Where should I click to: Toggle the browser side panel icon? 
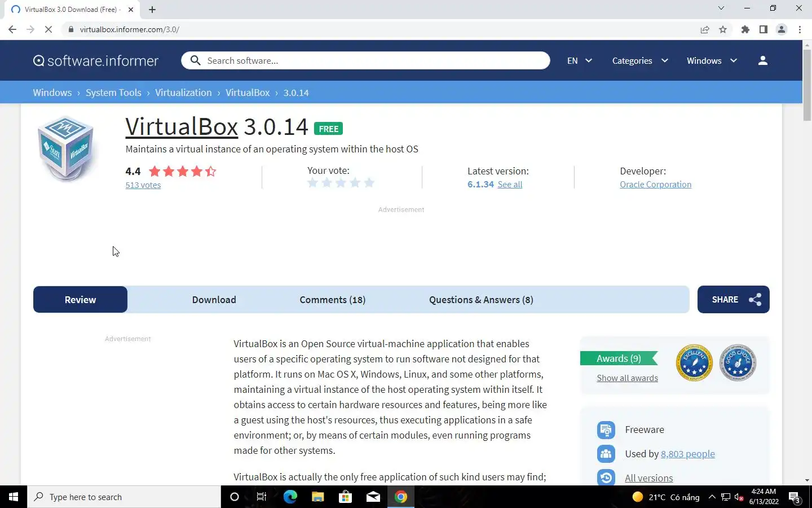coord(764,29)
